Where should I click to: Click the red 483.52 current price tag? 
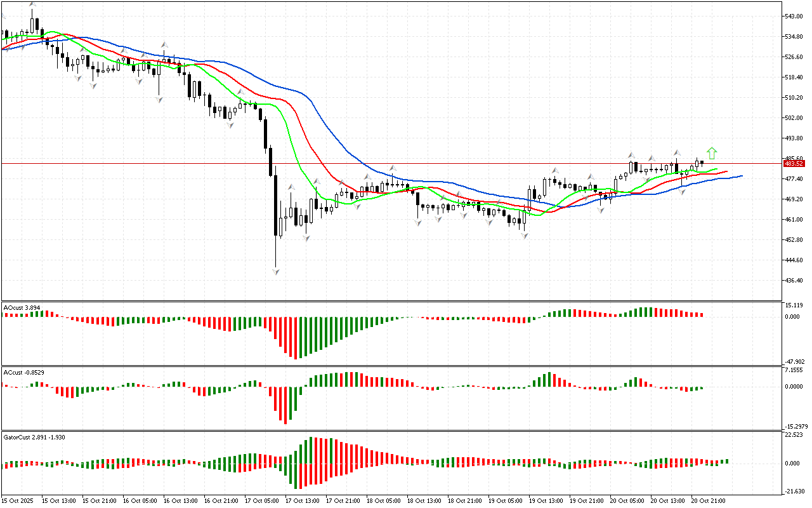click(794, 164)
